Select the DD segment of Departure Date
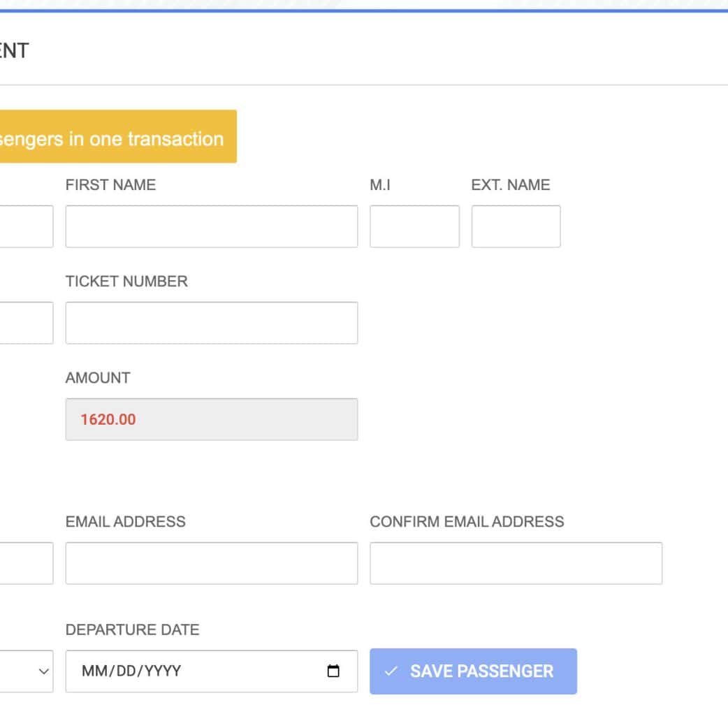Screen dimensions: 728x728 click(x=127, y=671)
